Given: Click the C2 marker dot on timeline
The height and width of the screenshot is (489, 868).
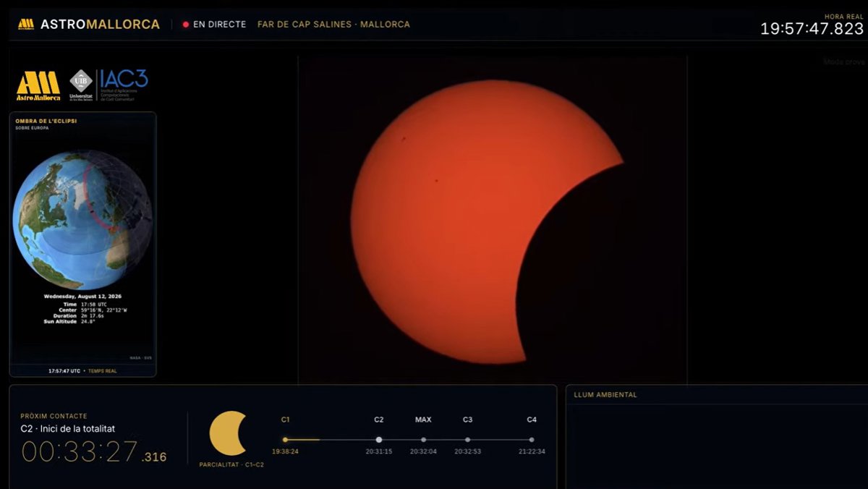Looking at the screenshot, I should click(379, 439).
